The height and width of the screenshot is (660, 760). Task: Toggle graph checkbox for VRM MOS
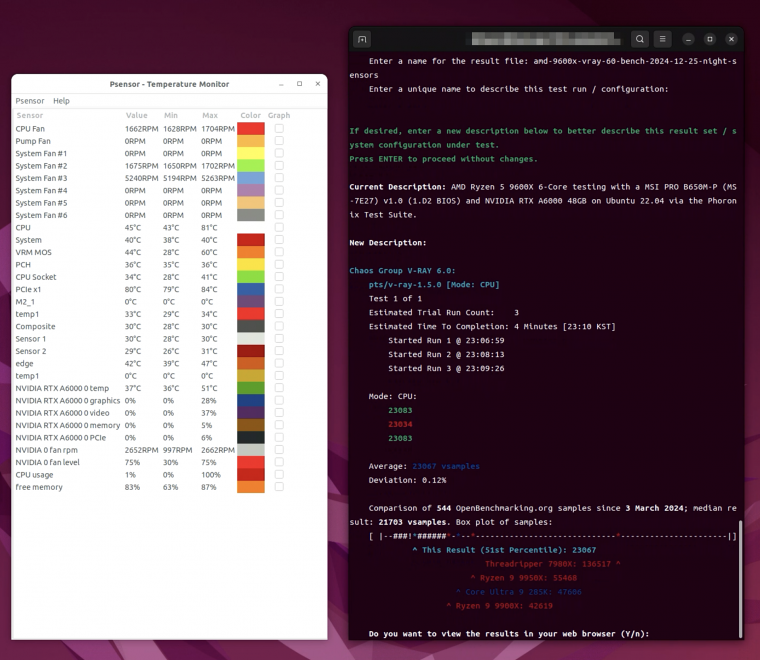coord(279,252)
